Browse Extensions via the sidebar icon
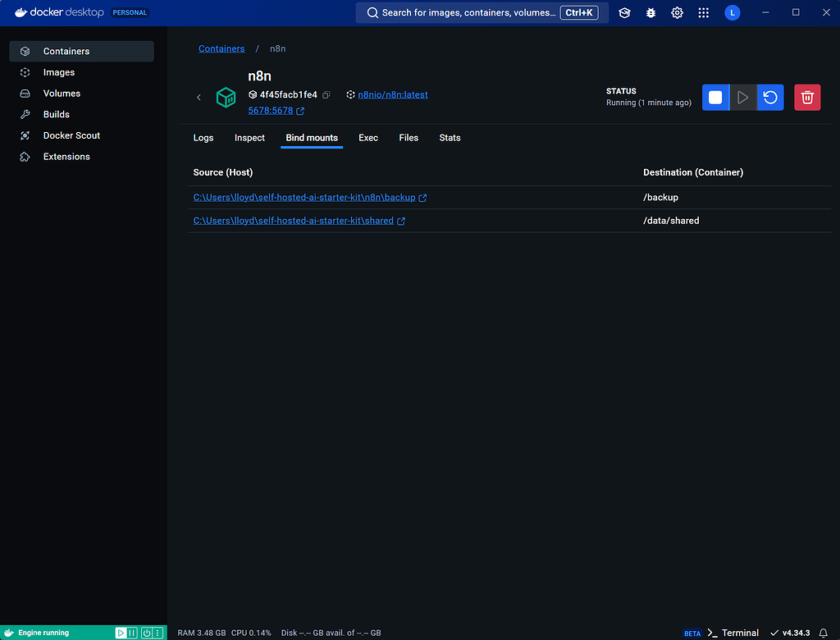 pyautogui.click(x=66, y=156)
